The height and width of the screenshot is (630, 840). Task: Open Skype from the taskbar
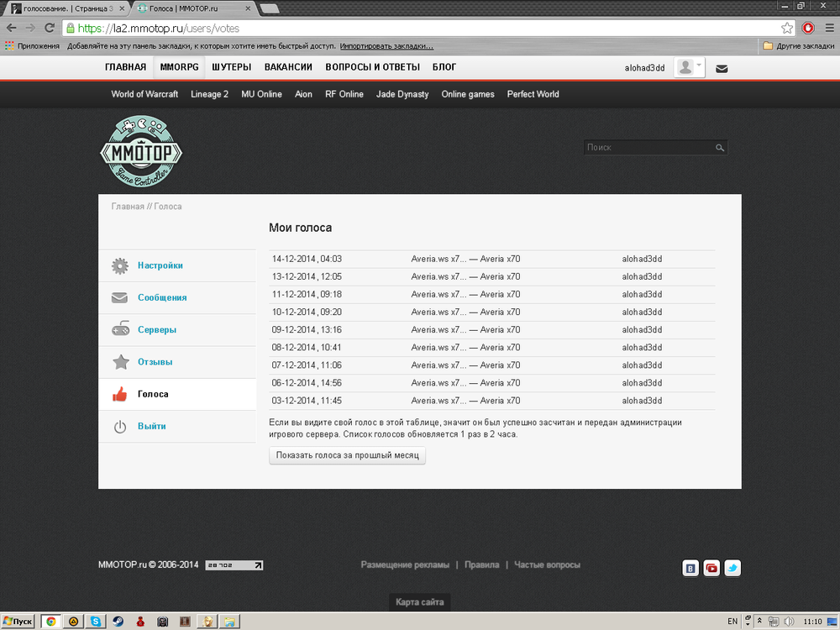(x=96, y=622)
